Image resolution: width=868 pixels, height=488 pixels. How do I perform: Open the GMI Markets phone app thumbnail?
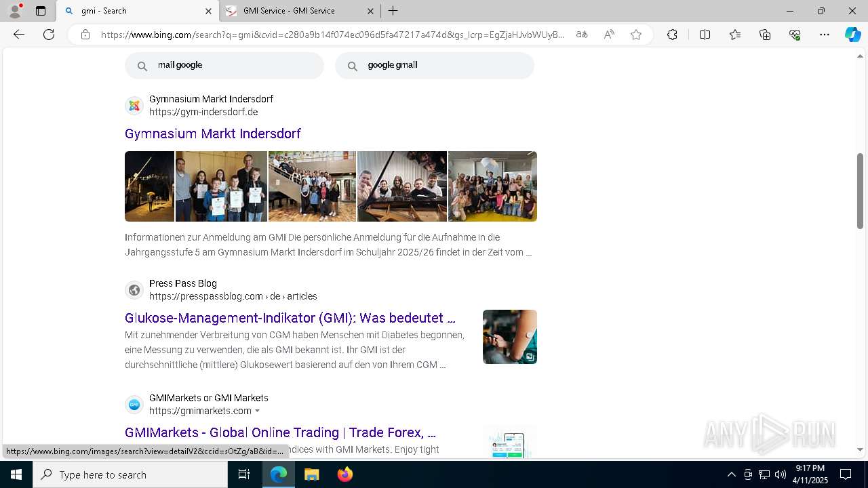[x=510, y=442]
